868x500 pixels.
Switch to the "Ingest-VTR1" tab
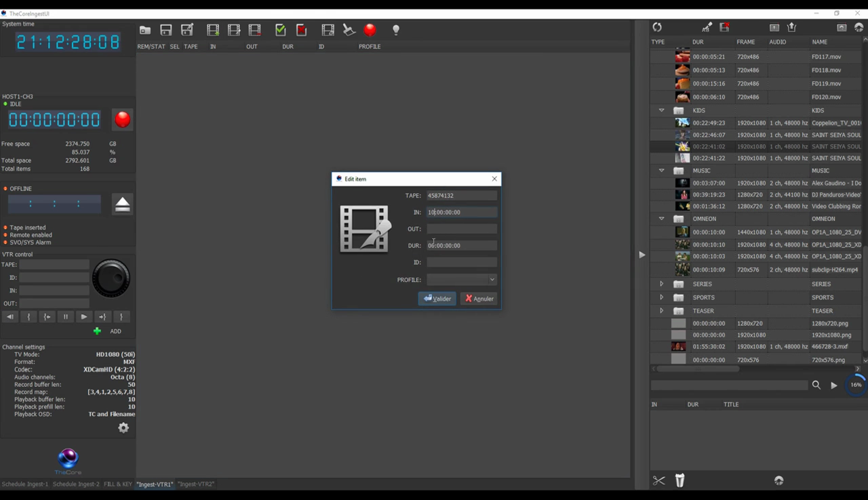point(155,484)
